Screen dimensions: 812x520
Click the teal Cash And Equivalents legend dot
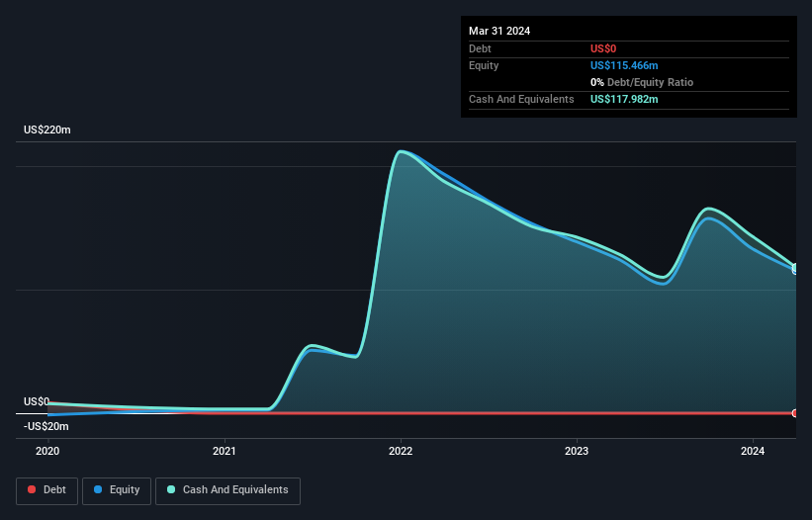pyautogui.click(x=171, y=489)
